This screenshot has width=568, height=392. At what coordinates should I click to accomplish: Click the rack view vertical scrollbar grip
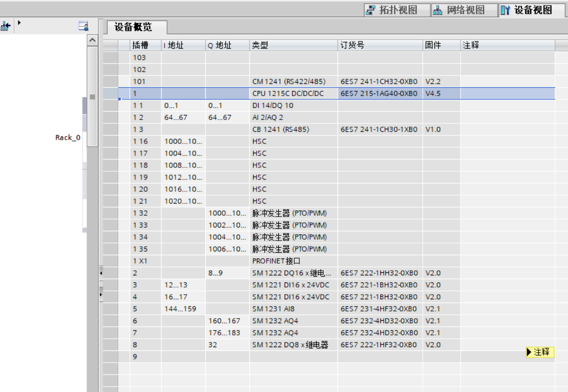click(92, 97)
